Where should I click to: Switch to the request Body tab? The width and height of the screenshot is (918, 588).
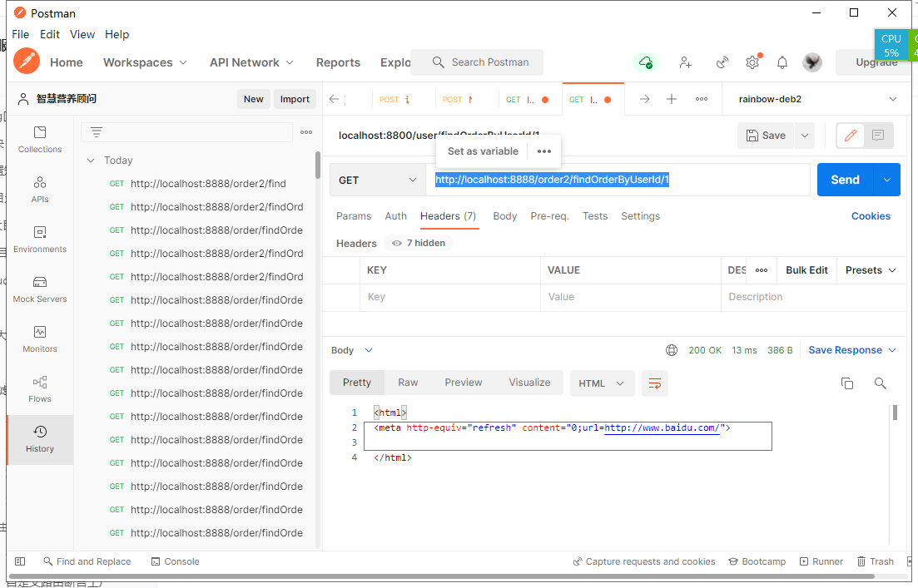[504, 216]
